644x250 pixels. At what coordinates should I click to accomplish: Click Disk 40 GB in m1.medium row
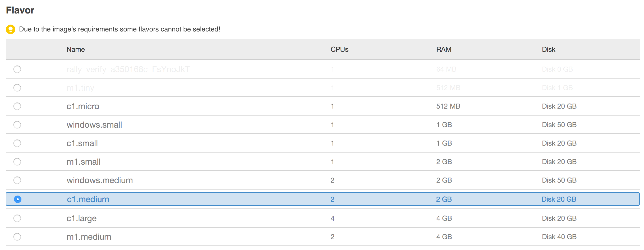click(559, 237)
